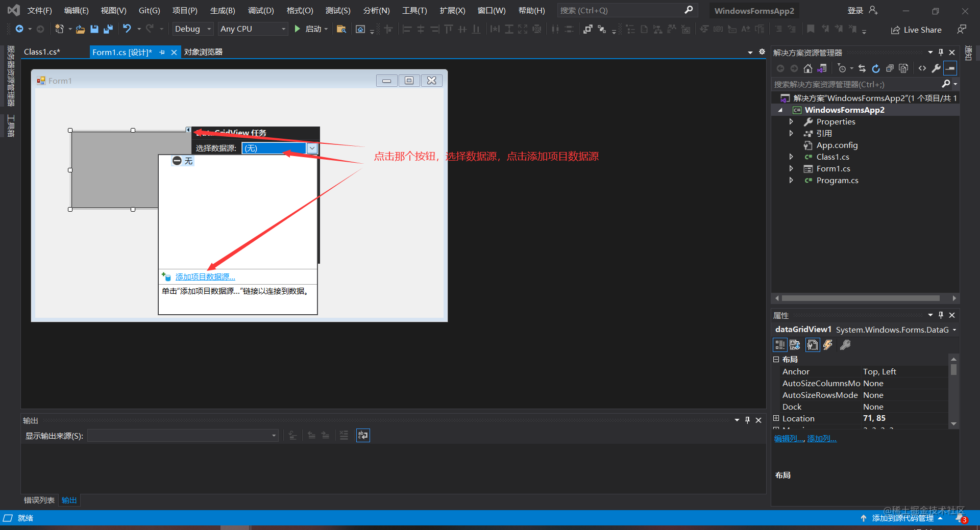This screenshot has width=980, height=530.
Task: Click the Categorized view icon in Properties
Action: [x=780, y=345]
